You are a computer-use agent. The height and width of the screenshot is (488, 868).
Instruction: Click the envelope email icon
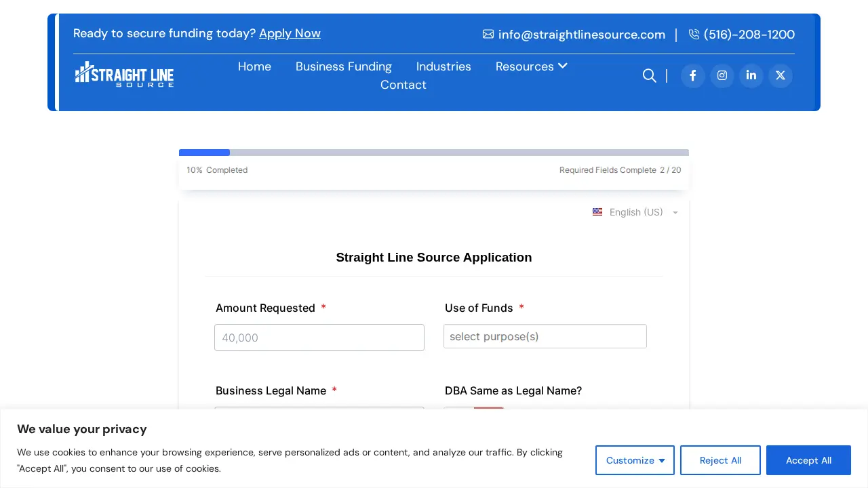(x=488, y=34)
